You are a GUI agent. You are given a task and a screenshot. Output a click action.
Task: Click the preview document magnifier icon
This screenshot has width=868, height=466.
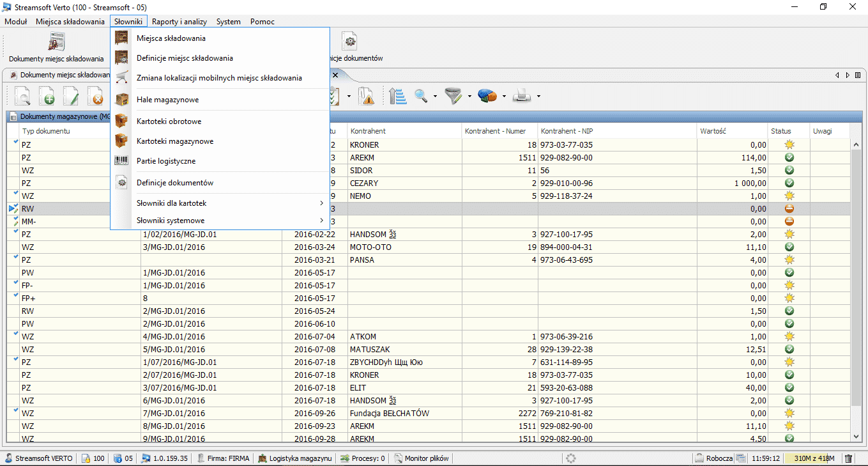pyautogui.click(x=22, y=97)
